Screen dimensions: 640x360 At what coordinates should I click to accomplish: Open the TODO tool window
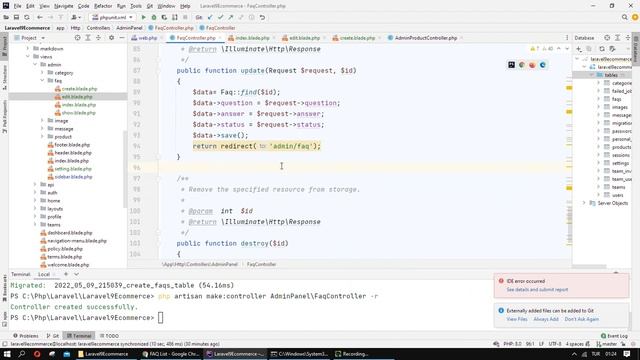pos(109,336)
